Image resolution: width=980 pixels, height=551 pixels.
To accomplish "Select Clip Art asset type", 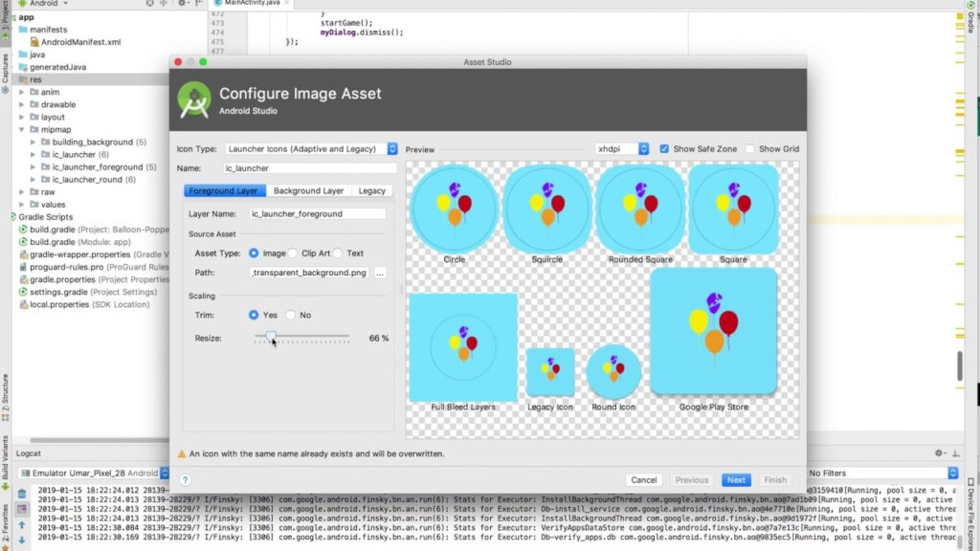I will pos(293,253).
